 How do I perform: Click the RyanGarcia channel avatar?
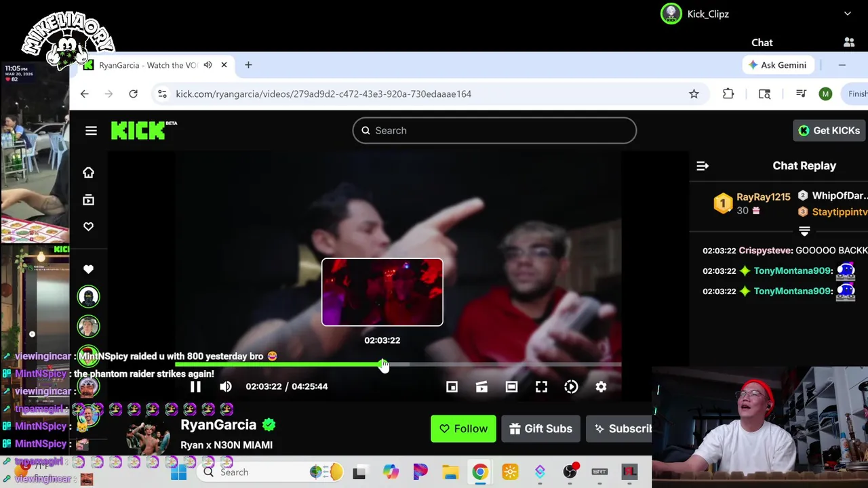[149, 437]
